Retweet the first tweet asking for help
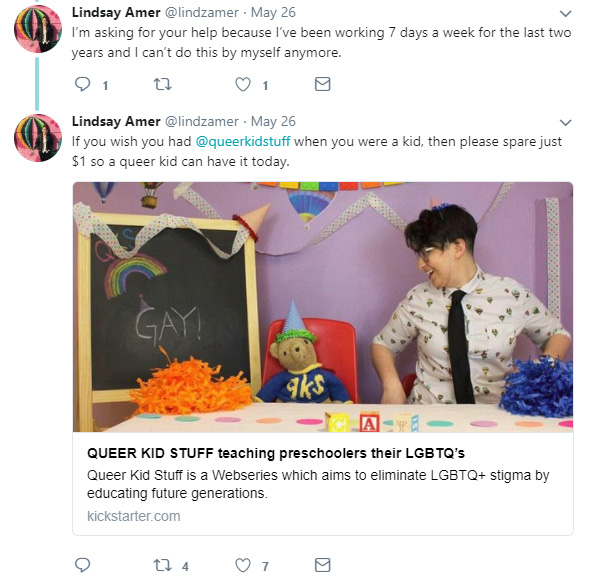Screen dimensions: 589x578 click(163, 84)
